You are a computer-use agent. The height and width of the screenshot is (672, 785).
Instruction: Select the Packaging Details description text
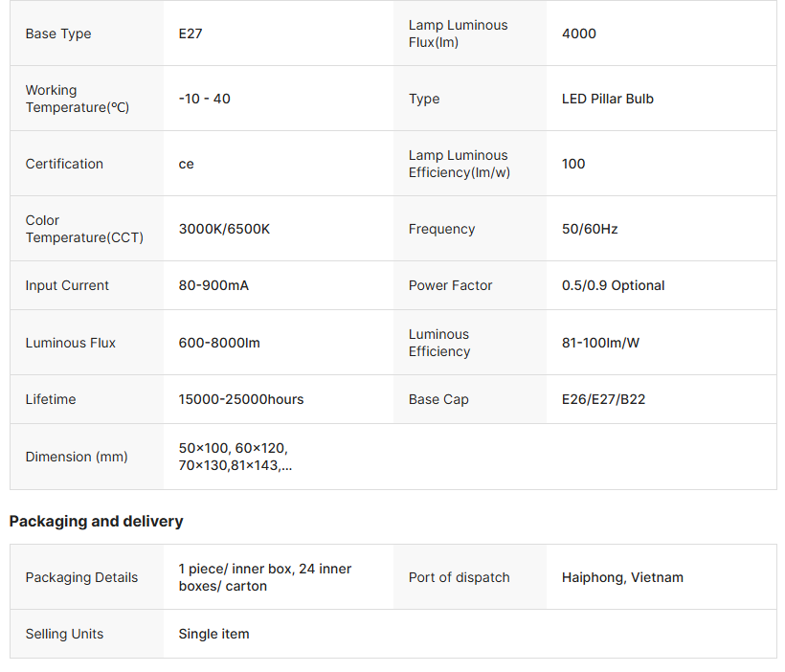pyautogui.click(x=265, y=577)
